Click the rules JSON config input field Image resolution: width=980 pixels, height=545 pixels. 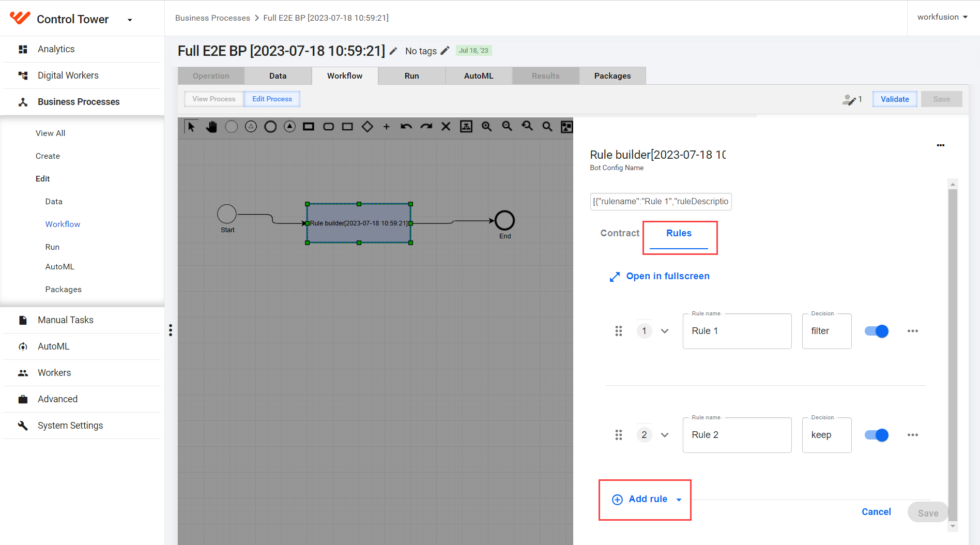pos(661,202)
